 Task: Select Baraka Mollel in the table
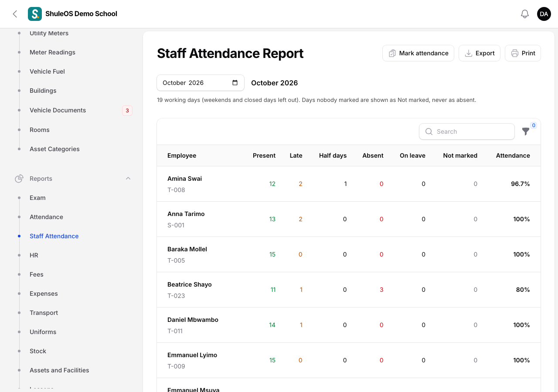[187, 249]
